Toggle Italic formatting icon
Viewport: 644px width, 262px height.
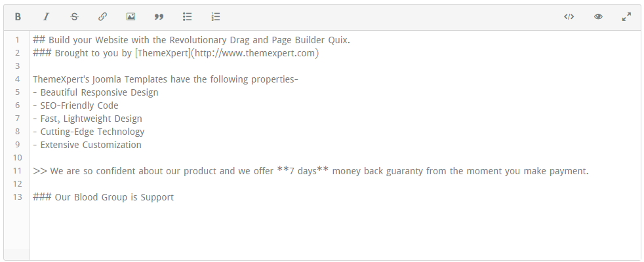[x=46, y=17]
